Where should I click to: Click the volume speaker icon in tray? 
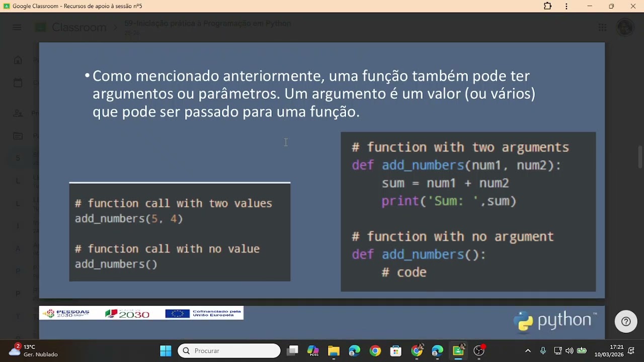(x=570, y=350)
